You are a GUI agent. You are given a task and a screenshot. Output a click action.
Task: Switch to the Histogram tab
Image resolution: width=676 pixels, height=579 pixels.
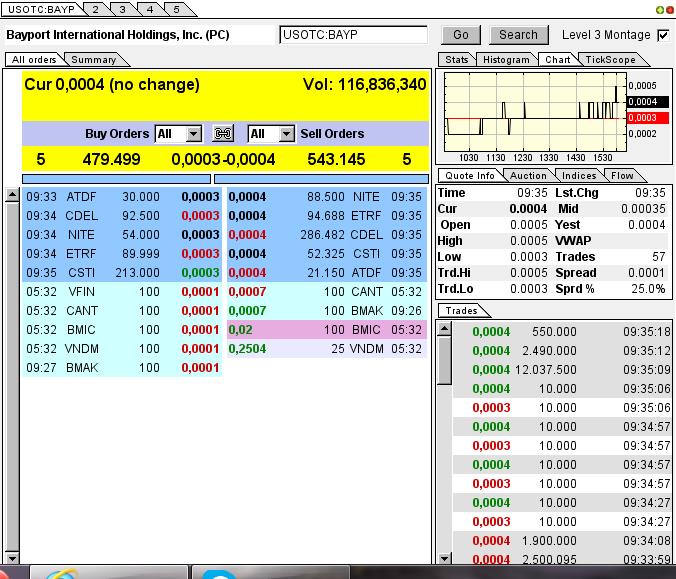click(506, 59)
